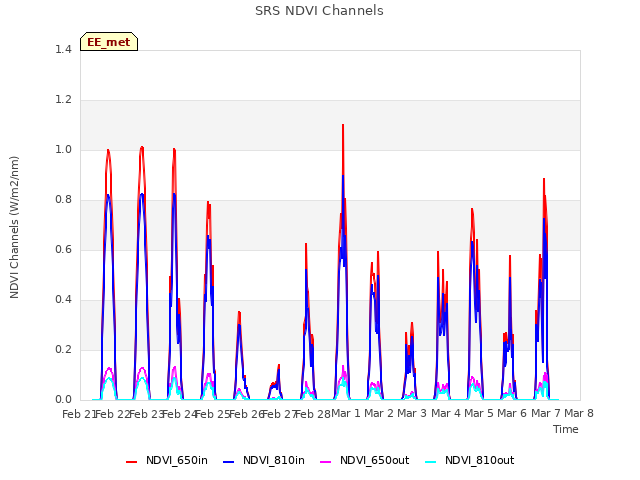Click the Time axis title
The image size is (640, 480).
[x=565, y=429]
